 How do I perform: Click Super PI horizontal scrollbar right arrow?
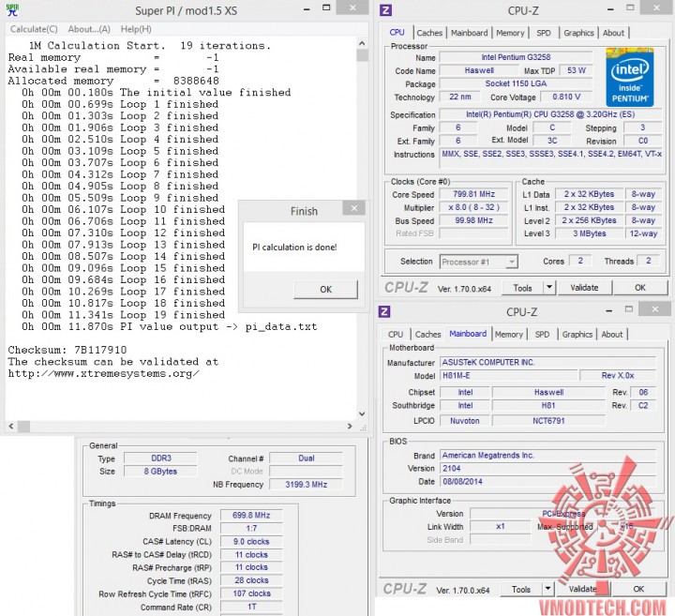coord(350,427)
